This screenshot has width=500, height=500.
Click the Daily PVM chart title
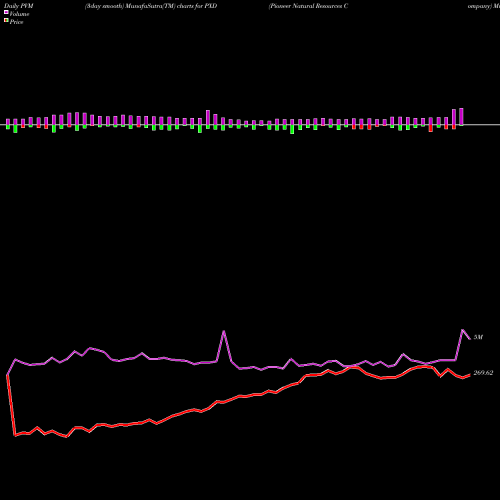click(x=19, y=6)
